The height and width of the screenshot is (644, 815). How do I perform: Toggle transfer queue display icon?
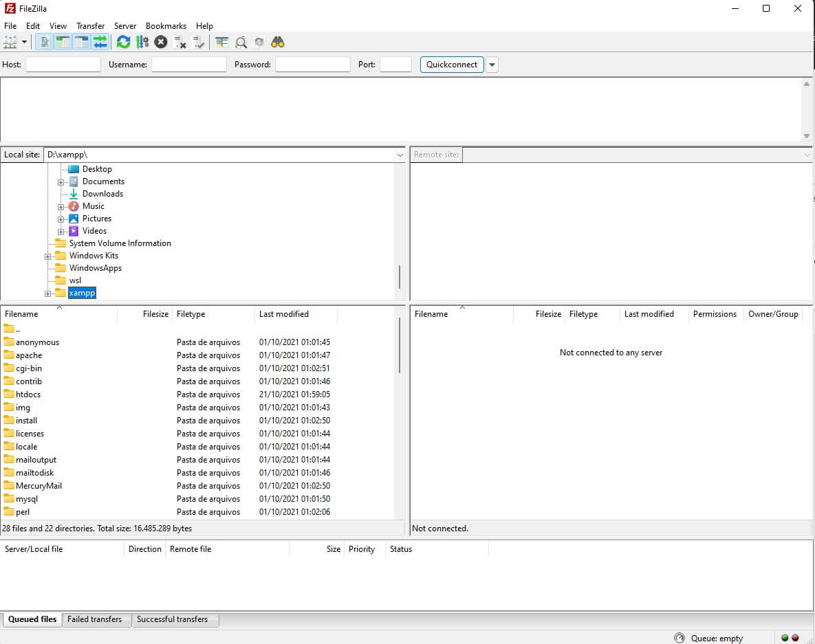pyautogui.click(x=100, y=42)
